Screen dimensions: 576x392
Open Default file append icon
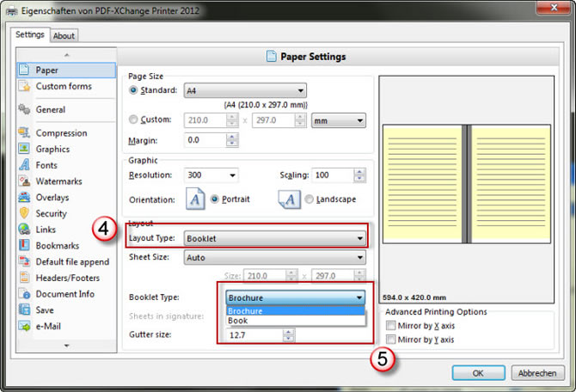click(24, 261)
